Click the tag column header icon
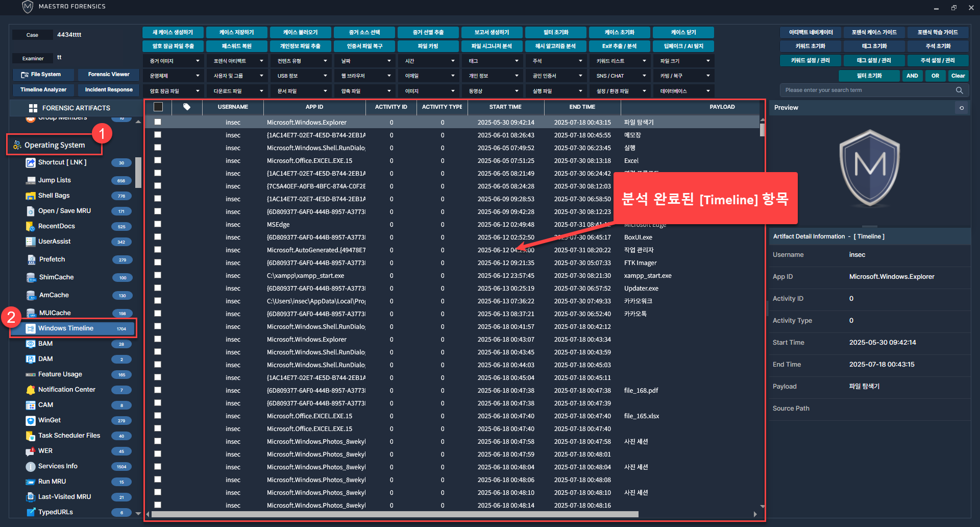This screenshot has width=980, height=527. coord(187,107)
